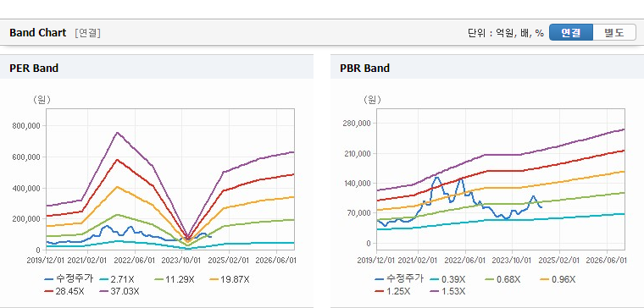Screen dimensions: 644x308
Task: Click the PER band convergence point near 2023/10
Action: pos(188,238)
